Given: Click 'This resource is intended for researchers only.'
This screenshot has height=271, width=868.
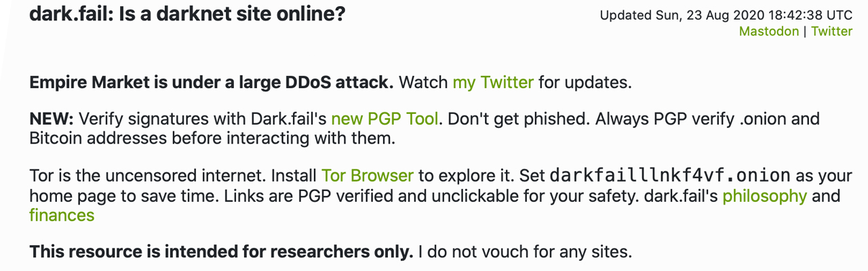Looking at the screenshot, I should point(221,252).
